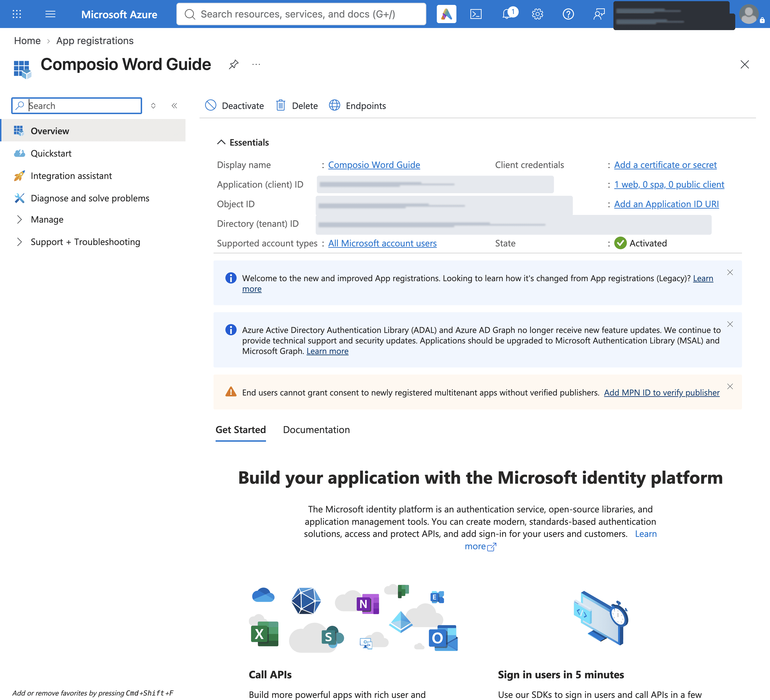Go to Home breadcrumb
This screenshot has width=770, height=700.
coord(27,41)
